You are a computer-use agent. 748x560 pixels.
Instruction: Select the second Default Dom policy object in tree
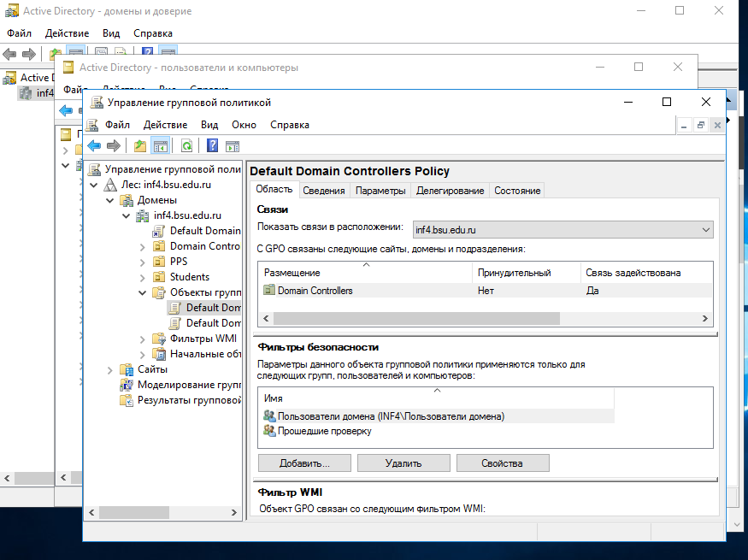(213, 323)
